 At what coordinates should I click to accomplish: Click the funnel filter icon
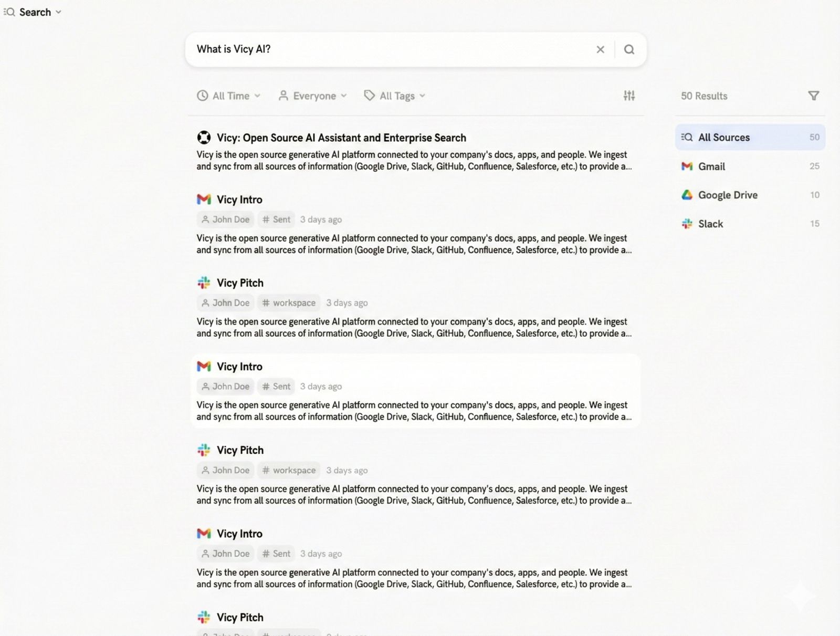(x=813, y=96)
